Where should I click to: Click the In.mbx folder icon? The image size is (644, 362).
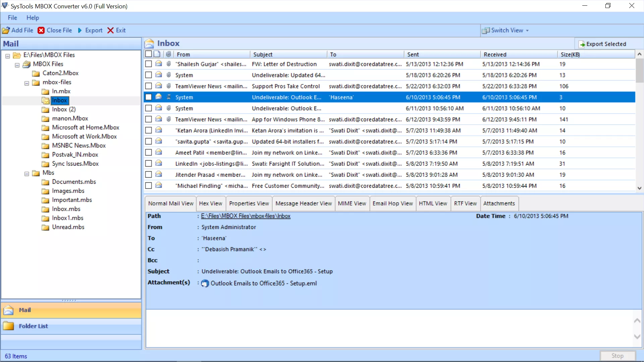click(x=45, y=91)
